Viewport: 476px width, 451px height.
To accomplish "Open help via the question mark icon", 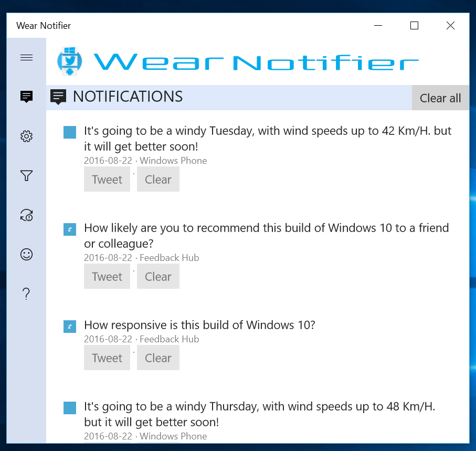I will point(26,294).
